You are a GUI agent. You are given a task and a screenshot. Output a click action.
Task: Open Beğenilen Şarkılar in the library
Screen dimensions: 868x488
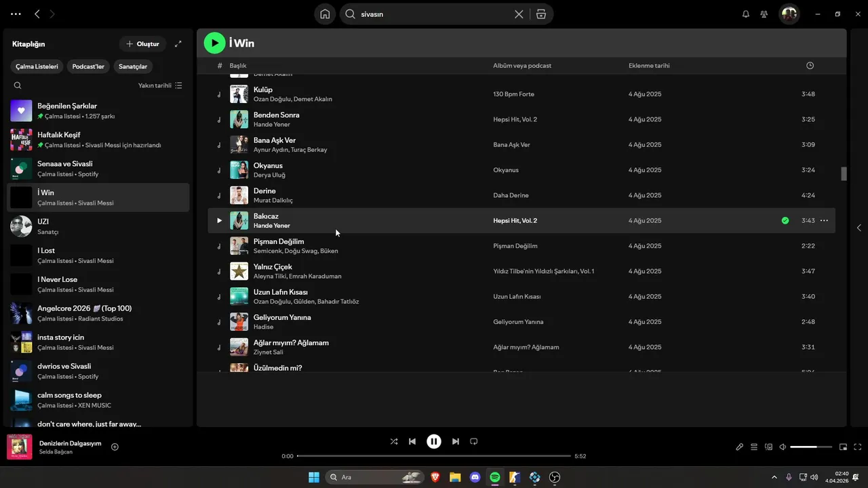tap(98, 110)
